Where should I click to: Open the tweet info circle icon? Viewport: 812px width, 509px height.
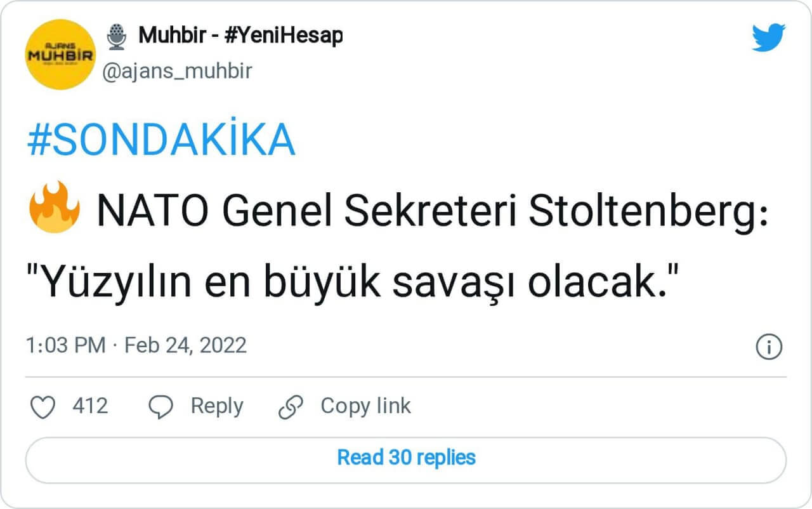click(769, 347)
